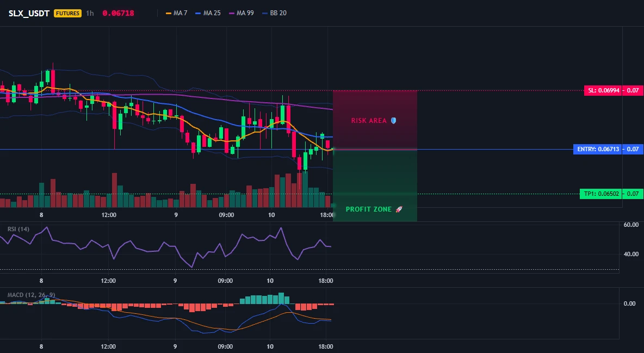Toggle the MA 99 legend entry
644x353 pixels.
pos(242,13)
